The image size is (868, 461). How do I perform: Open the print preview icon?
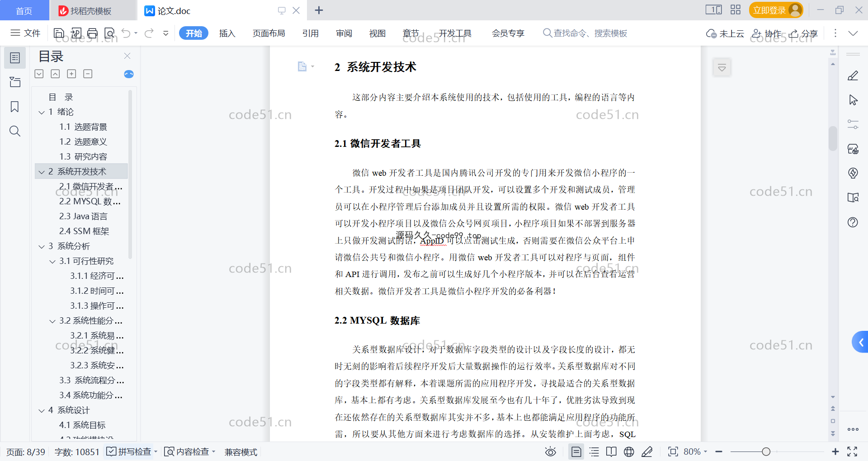pos(109,33)
